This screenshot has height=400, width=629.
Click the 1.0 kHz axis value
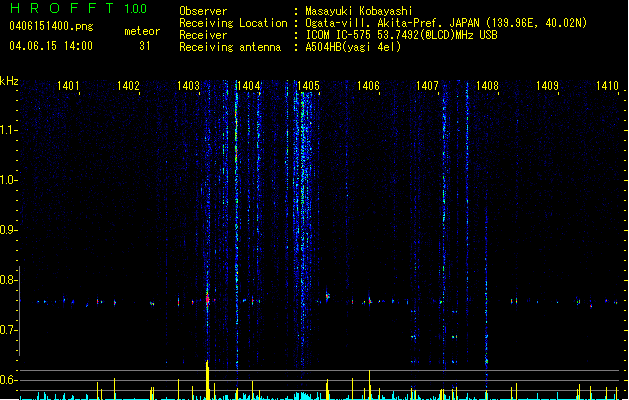[x=8, y=180]
